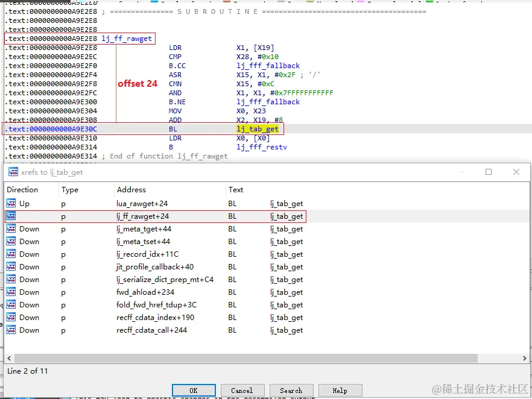The height and width of the screenshot is (399, 532).
Task: Click the LDR X1, [X19] instruction mnemonic
Action: pos(175,48)
